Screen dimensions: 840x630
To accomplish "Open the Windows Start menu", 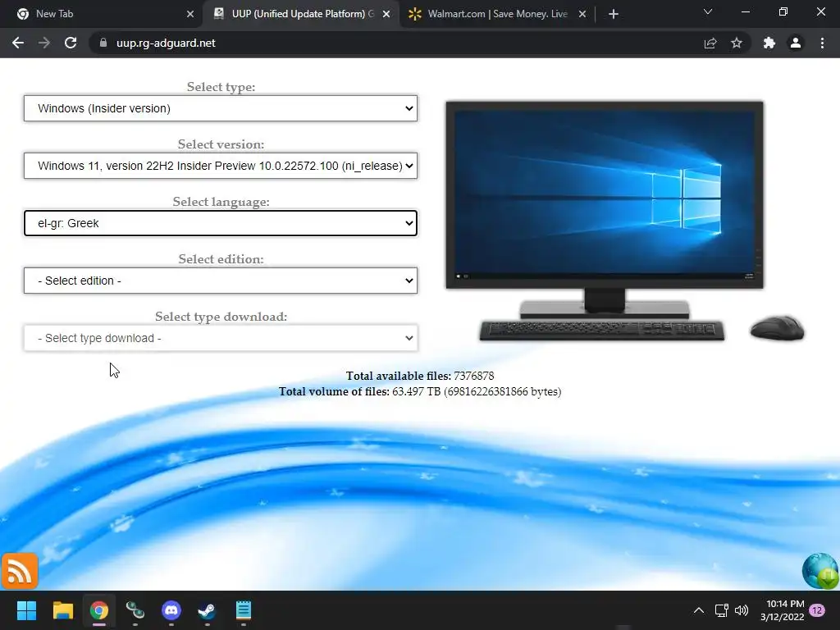I will point(26,610).
